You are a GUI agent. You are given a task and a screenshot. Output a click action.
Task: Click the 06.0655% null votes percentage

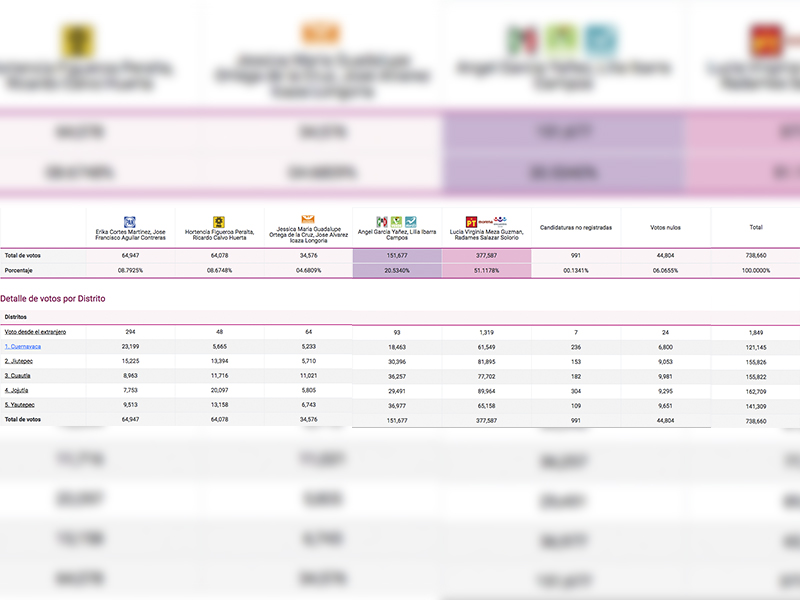(x=665, y=270)
